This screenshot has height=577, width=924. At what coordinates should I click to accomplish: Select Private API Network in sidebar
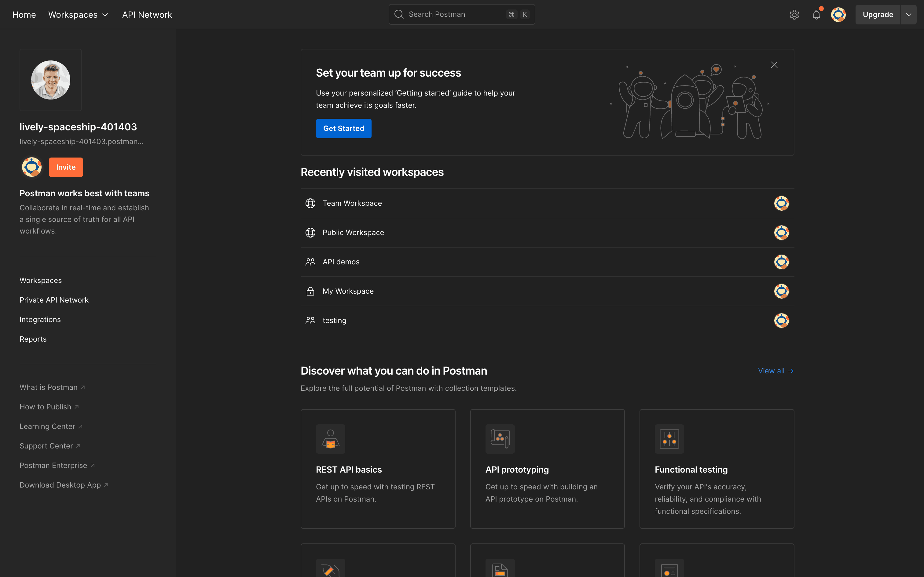tap(54, 300)
